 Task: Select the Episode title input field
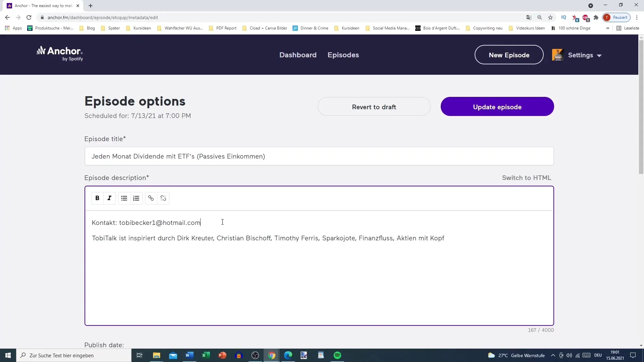pyautogui.click(x=319, y=156)
